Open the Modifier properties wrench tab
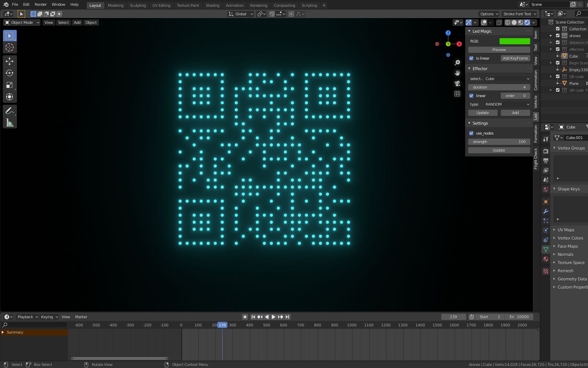The height and width of the screenshot is (368, 588). pyautogui.click(x=546, y=211)
